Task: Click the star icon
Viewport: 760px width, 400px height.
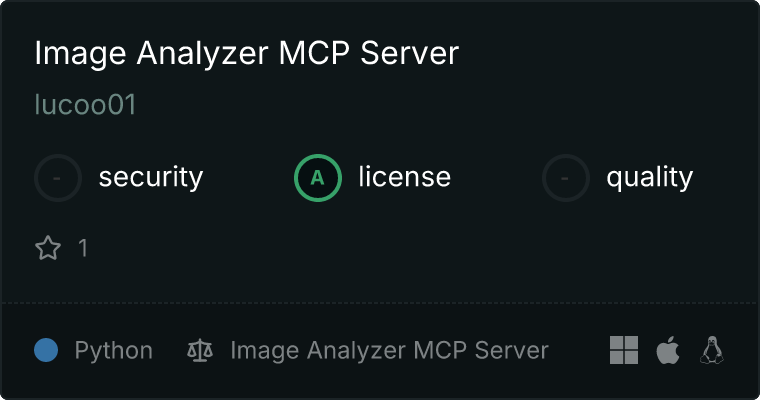Action: (x=48, y=248)
